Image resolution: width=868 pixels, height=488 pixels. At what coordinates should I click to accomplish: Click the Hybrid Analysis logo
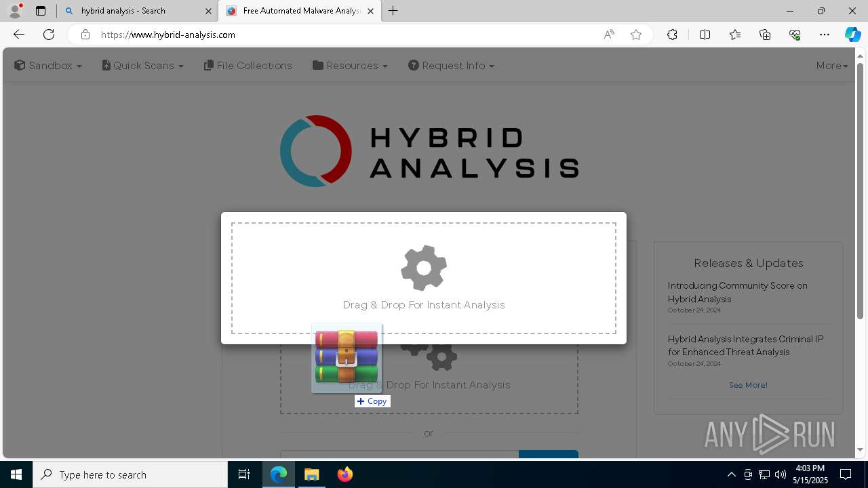(429, 151)
